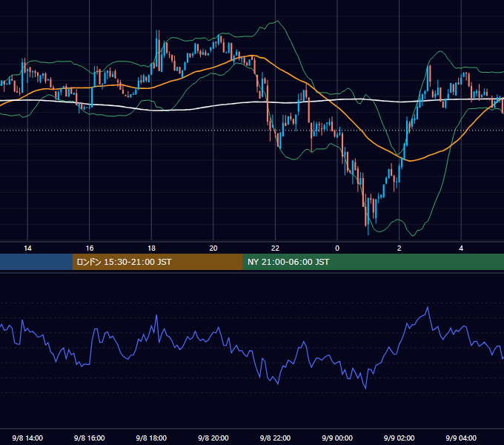
Task: Click the 9/8 22:00 time label
Action: pyautogui.click(x=275, y=438)
